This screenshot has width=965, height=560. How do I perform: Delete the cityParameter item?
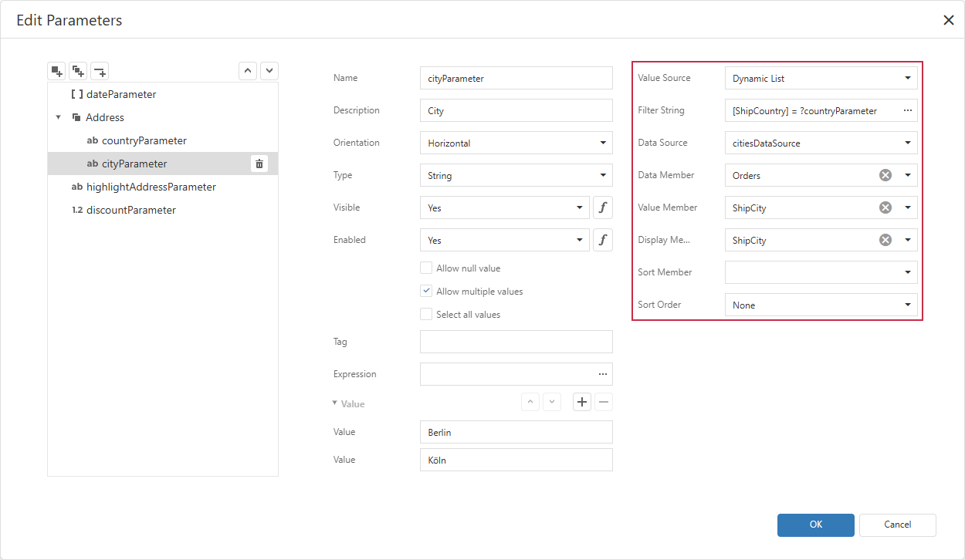tap(259, 164)
